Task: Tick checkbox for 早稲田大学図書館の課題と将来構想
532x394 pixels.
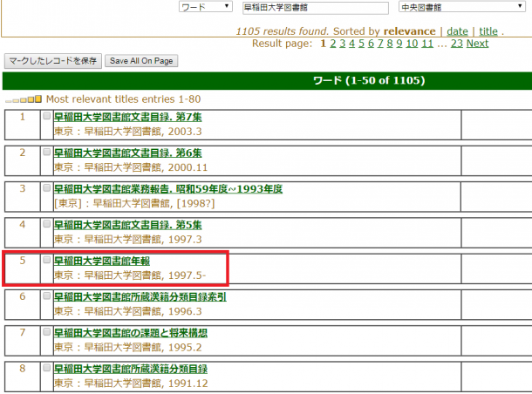Action: [47, 331]
